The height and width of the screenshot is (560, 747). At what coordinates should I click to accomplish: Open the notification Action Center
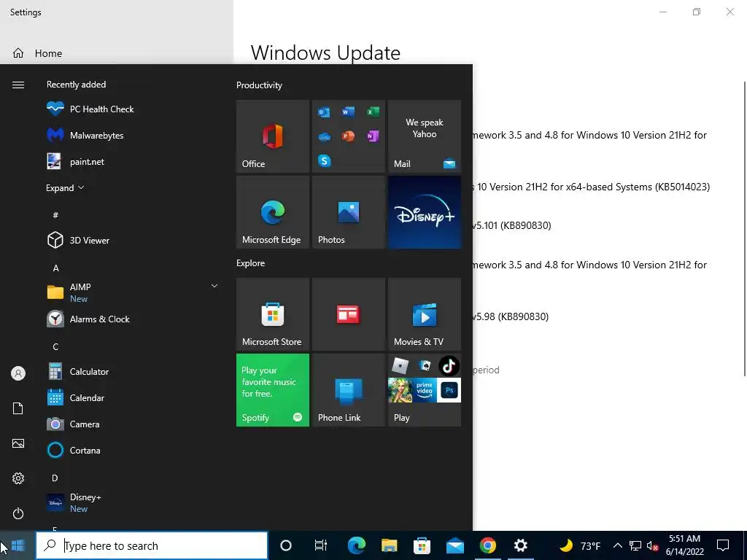[723, 545]
